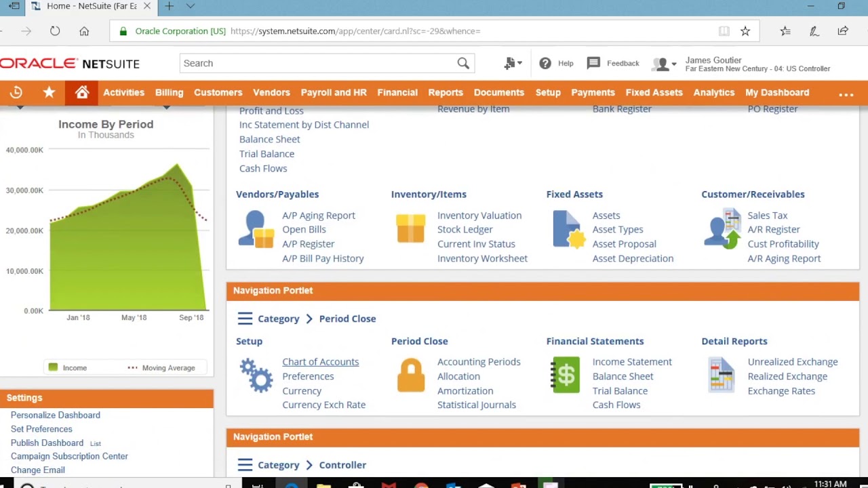868x488 pixels.
Task: Click the Feedback speech bubble icon
Action: coord(593,63)
